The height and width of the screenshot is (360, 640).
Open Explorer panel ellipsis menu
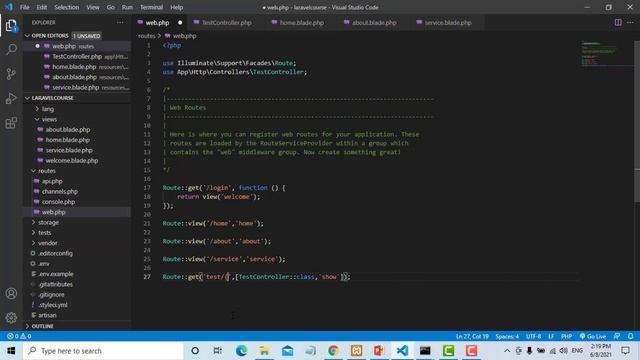click(x=120, y=22)
